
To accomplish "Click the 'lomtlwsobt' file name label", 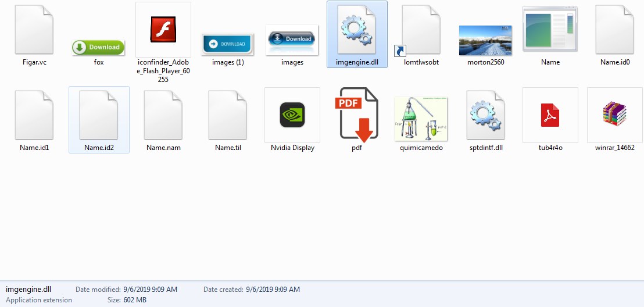I will click(421, 62).
